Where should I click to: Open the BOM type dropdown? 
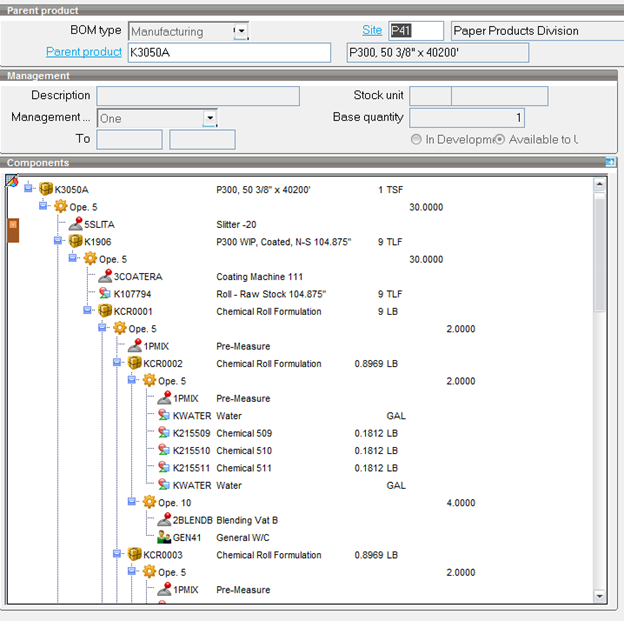[x=240, y=32]
